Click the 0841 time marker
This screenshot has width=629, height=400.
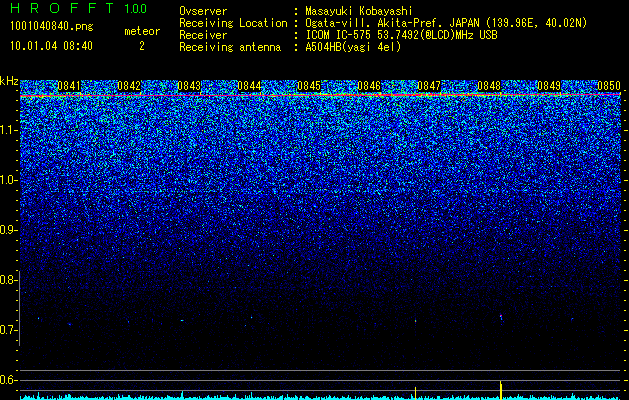tap(69, 86)
